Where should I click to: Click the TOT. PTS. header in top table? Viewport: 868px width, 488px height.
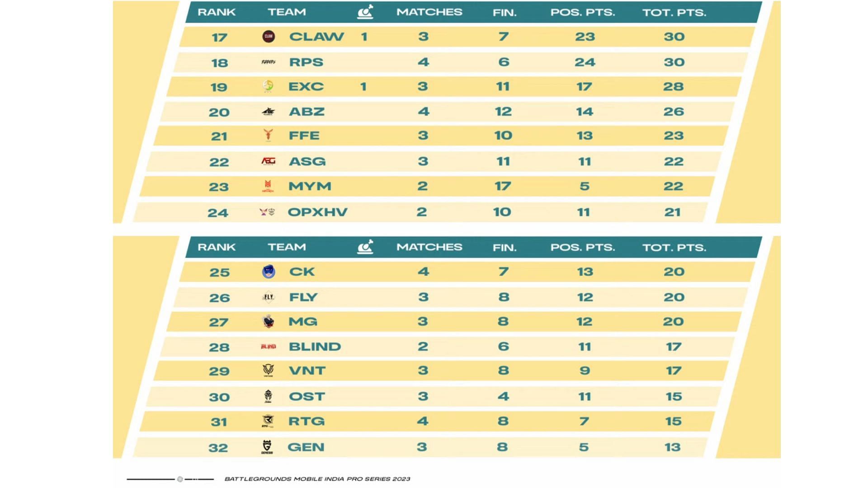click(674, 12)
